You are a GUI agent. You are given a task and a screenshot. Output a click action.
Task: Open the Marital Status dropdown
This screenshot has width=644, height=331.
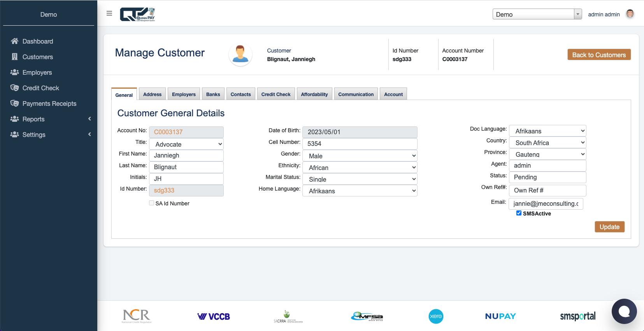pyautogui.click(x=360, y=179)
